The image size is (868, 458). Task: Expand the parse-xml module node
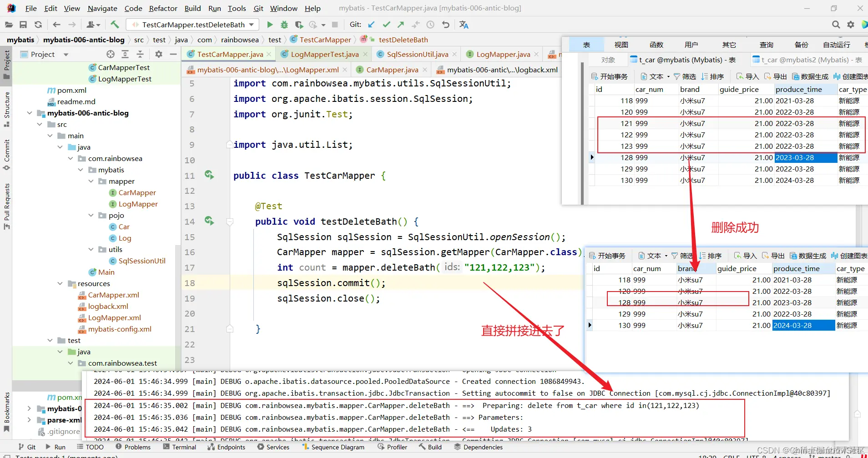tap(30, 420)
